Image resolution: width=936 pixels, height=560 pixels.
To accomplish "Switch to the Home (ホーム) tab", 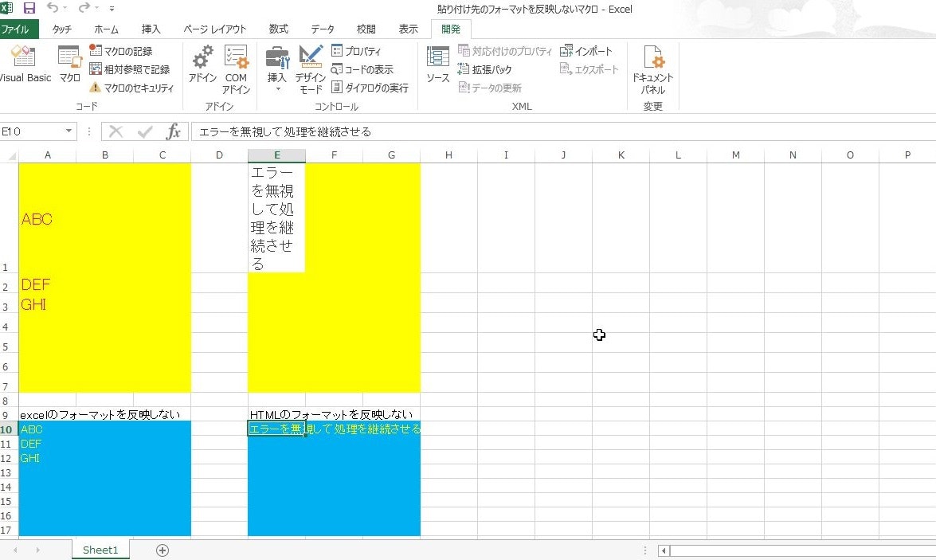I will click(x=106, y=29).
